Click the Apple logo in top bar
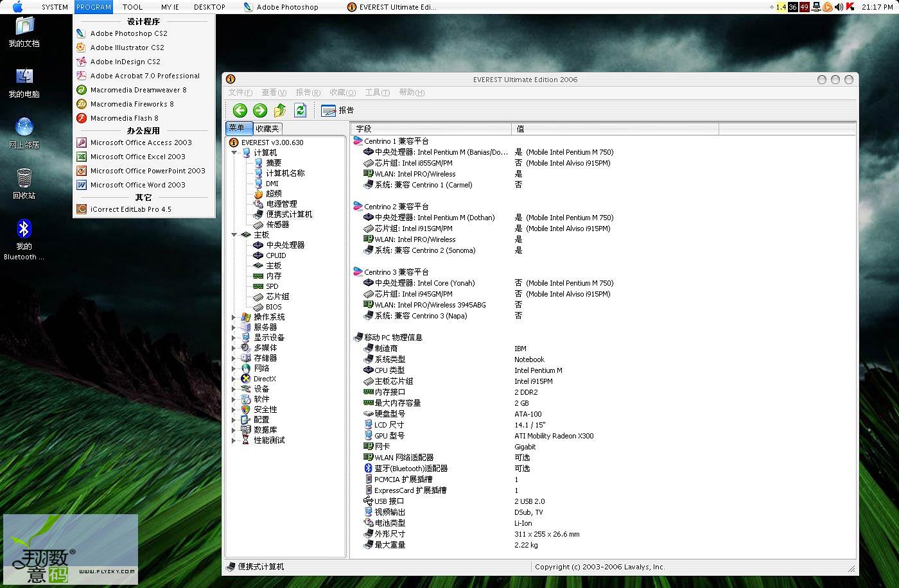 [17, 7]
